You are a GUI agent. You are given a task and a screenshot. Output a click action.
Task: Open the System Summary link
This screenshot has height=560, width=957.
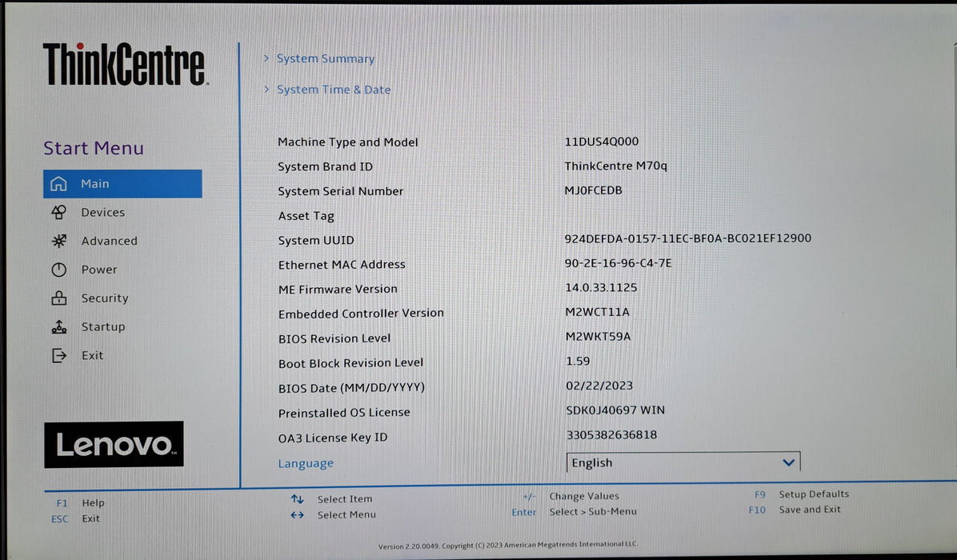click(326, 58)
